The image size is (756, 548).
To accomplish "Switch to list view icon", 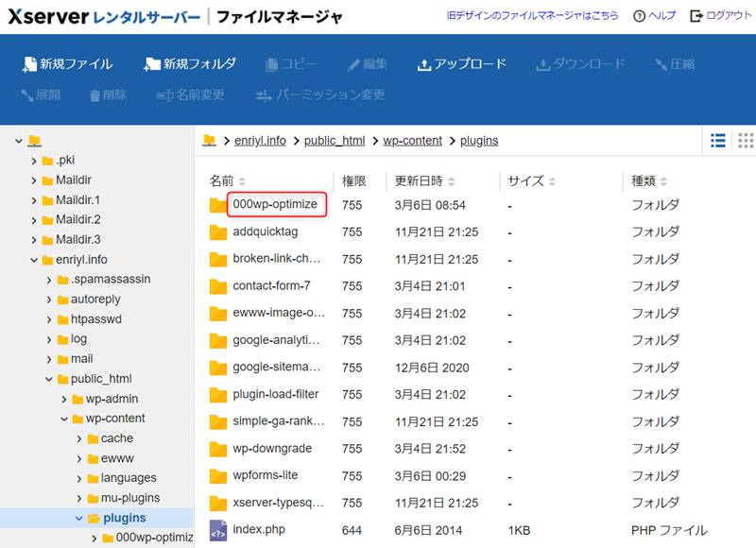I will point(718,140).
